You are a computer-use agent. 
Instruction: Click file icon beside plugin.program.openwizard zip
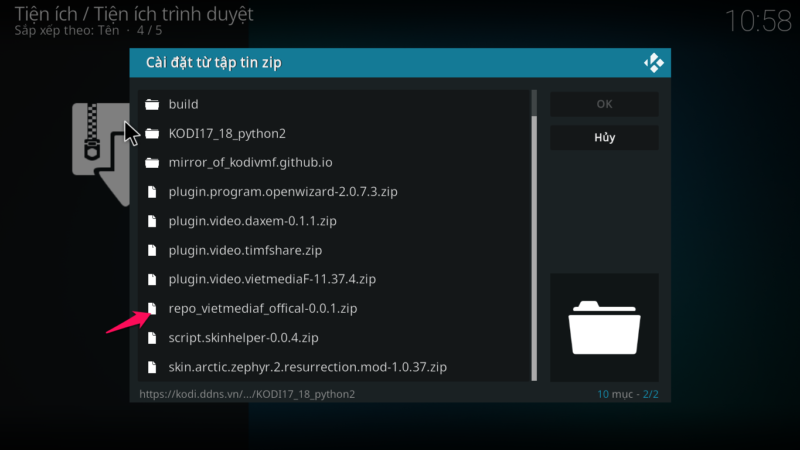point(152,192)
